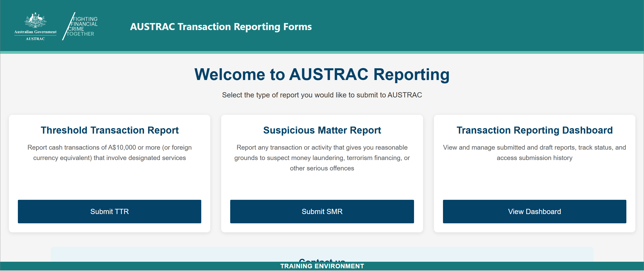Click the TRAINING ENVIRONMENT banner text
This screenshot has width=644, height=271.
coord(322,266)
